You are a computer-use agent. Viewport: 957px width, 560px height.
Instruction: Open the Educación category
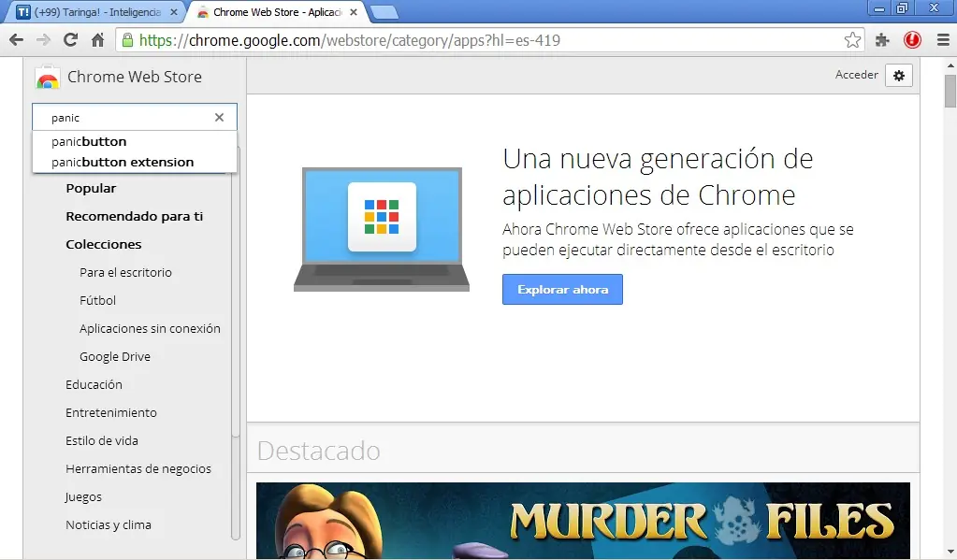(x=94, y=385)
